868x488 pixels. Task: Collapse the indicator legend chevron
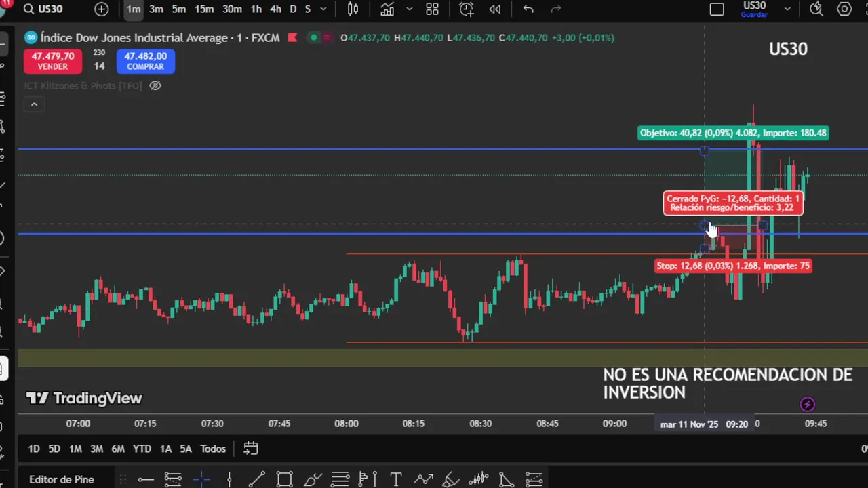pos(34,104)
